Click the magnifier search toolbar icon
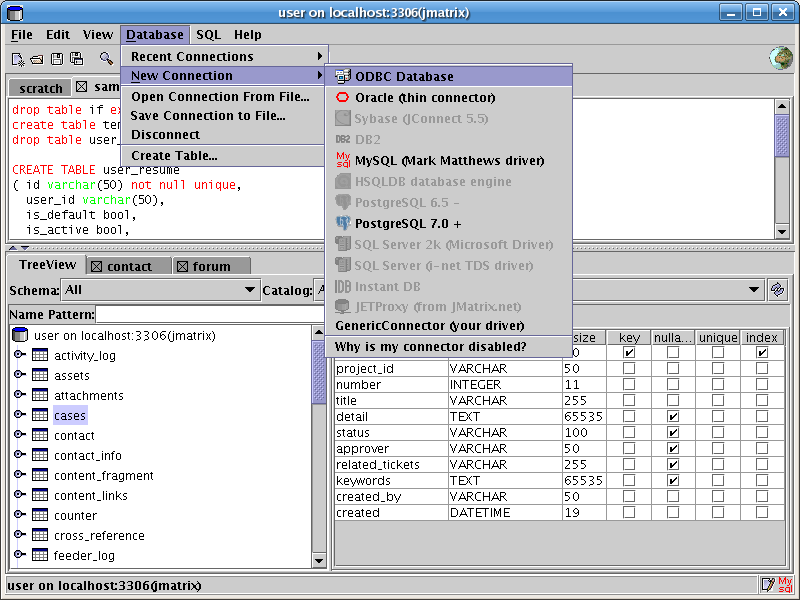This screenshot has height=600, width=800. (106, 59)
